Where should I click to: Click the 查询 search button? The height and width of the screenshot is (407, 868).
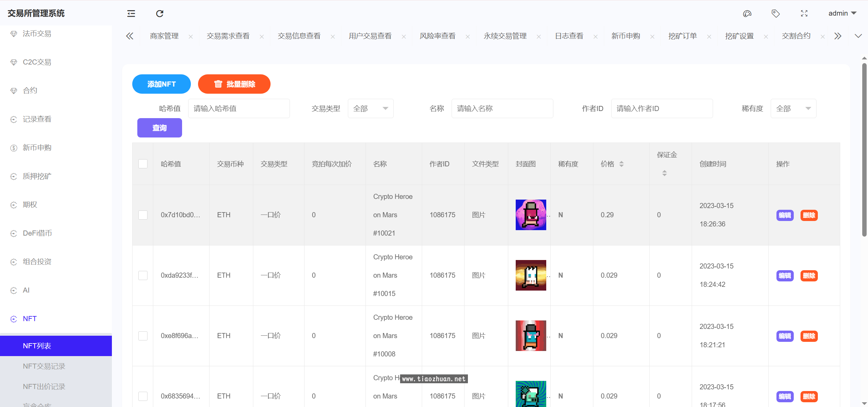coord(159,128)
